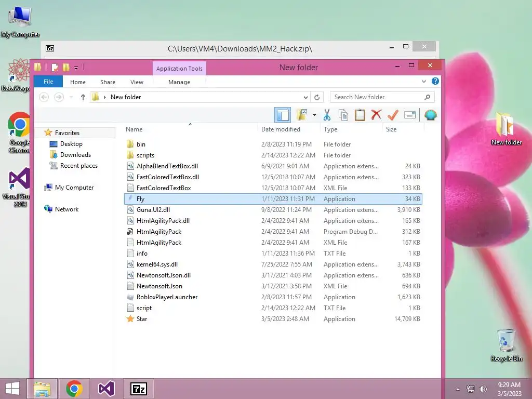The height and width of the screenshot is (399, 532).
Task: Show hidden tray icons arrow
Action: pyautogui.click(x=458, y=389)
